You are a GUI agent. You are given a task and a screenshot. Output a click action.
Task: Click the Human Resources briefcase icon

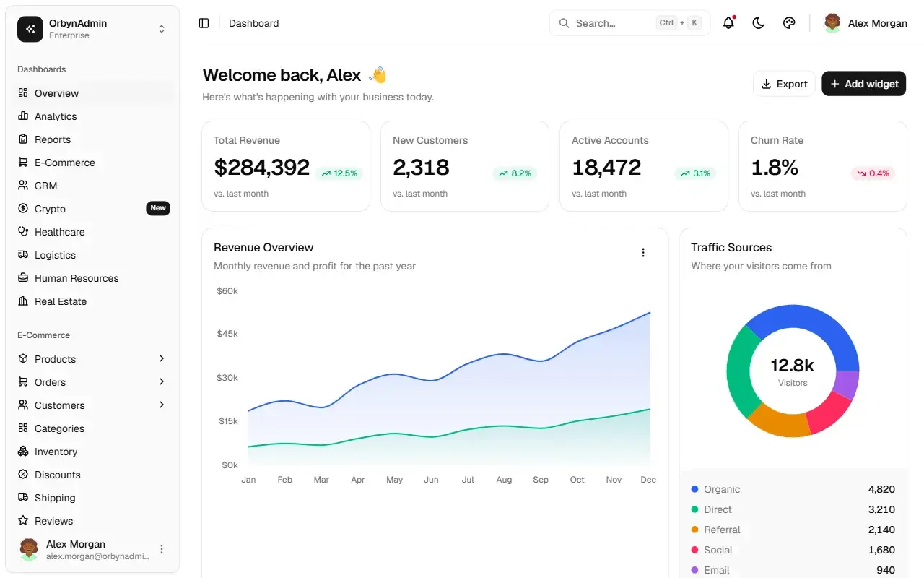(23, 278)
